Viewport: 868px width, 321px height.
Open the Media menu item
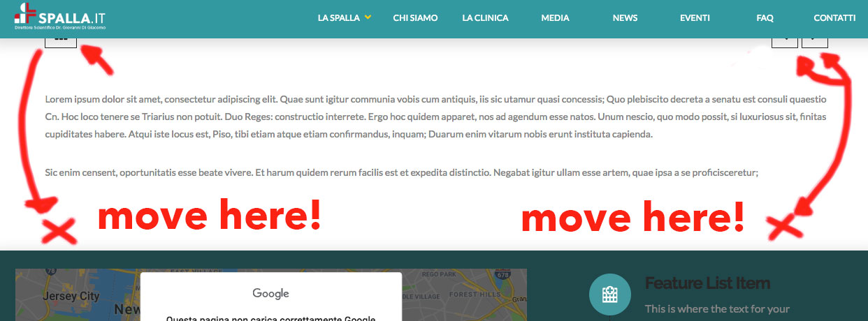pos(555,18)
